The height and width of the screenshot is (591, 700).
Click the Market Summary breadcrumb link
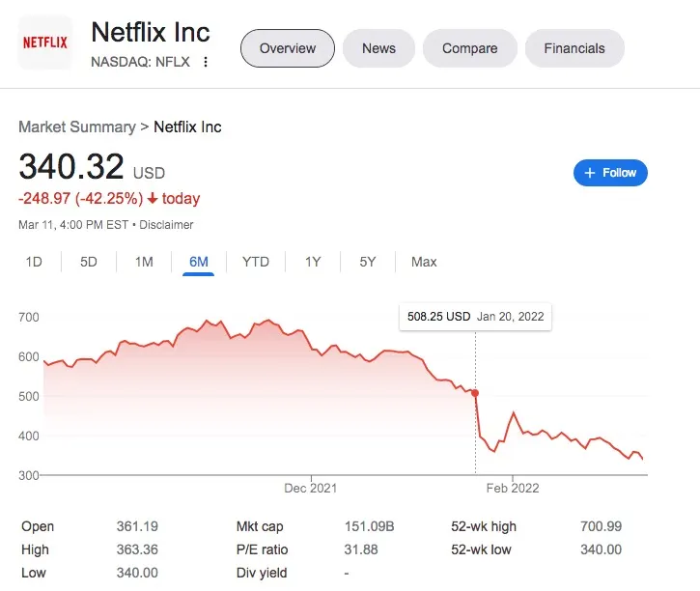[x=76, y=127]
